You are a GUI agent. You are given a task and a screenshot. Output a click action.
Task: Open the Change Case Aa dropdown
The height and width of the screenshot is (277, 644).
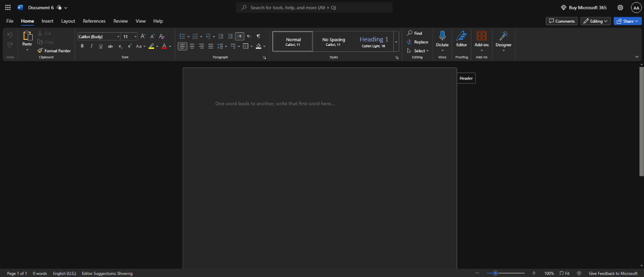tap(140, 46)
